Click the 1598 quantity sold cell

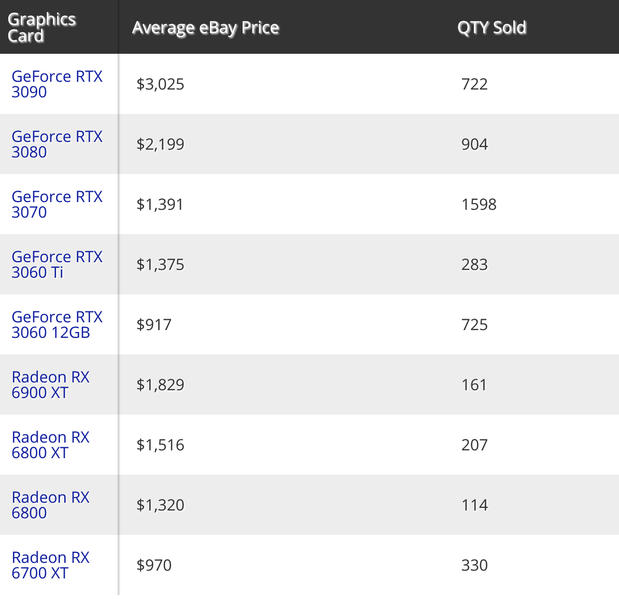click(478, 204)
